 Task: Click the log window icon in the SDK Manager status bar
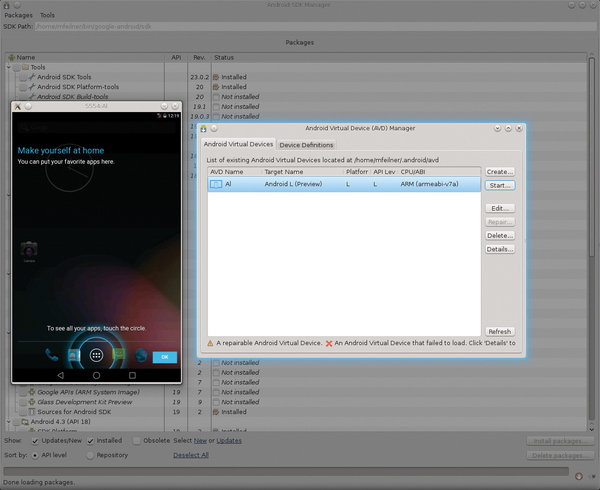[592, 476]
